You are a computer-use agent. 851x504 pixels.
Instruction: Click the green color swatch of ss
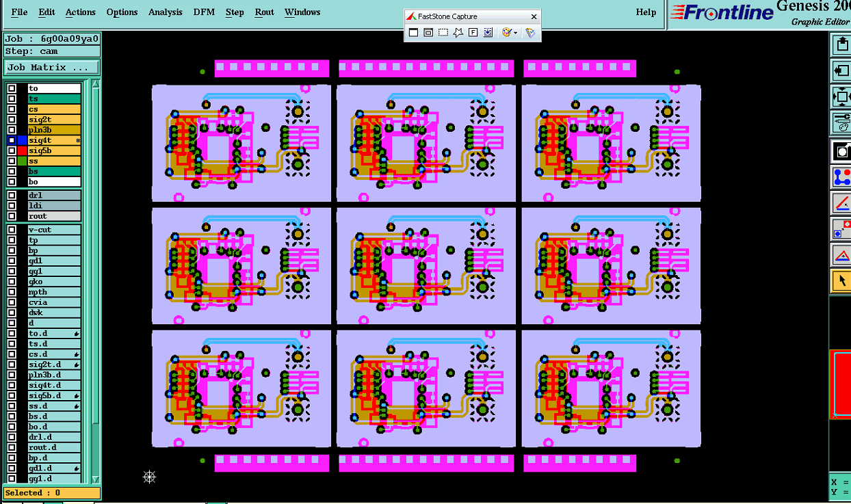click(x=22, y=161)
